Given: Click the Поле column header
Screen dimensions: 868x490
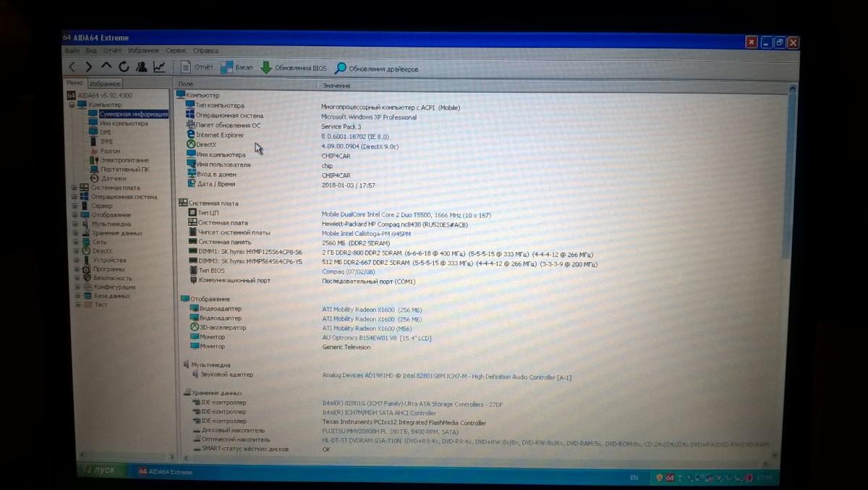Looking at the screenshot, I should tap(246, 85).
